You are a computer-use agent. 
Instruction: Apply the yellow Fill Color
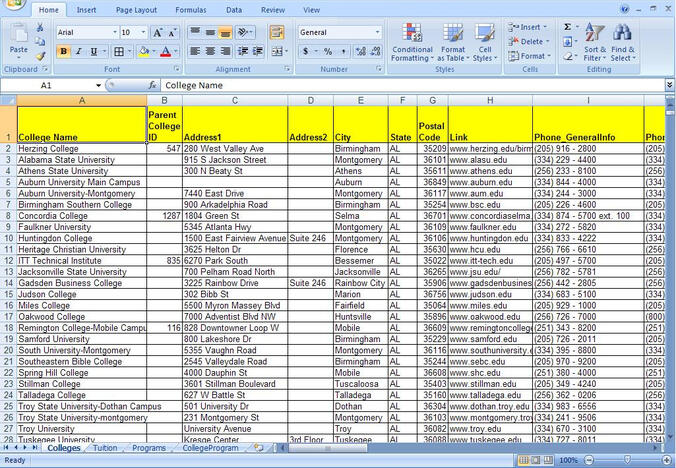point(144,52)
